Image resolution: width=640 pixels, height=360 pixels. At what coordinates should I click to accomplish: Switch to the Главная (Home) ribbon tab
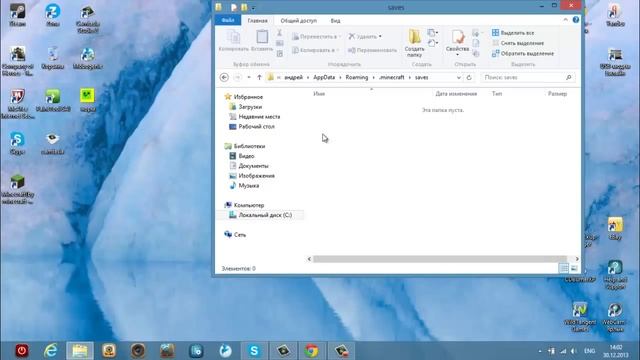pos(258,20)
